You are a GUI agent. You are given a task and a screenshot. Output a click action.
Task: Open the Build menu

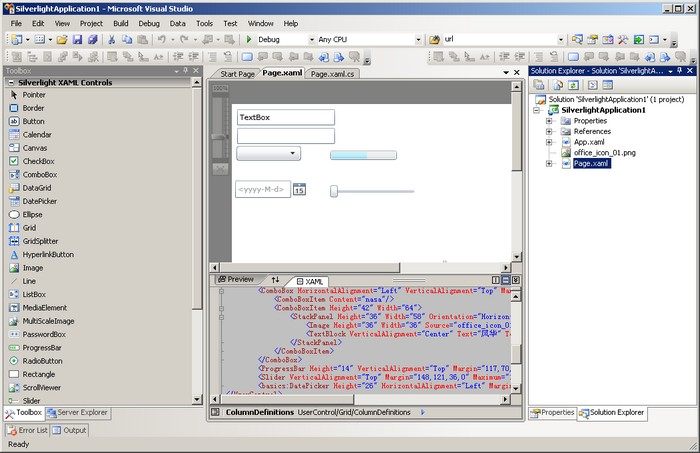pos(121,23)
